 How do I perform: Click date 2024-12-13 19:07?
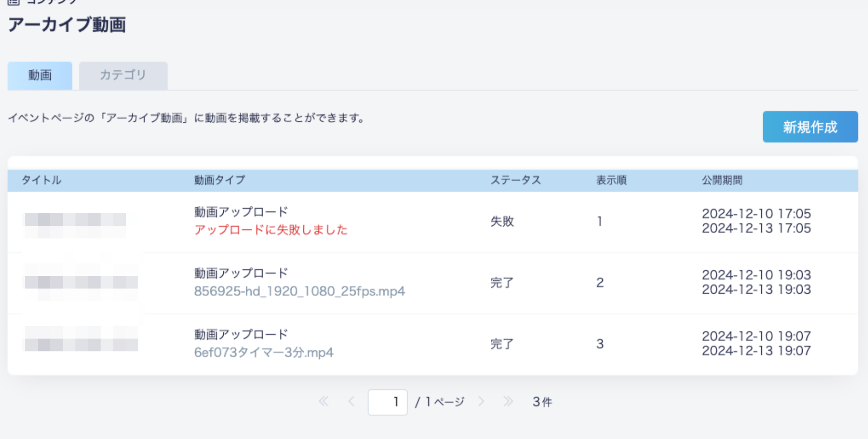[x=756, y=351]
